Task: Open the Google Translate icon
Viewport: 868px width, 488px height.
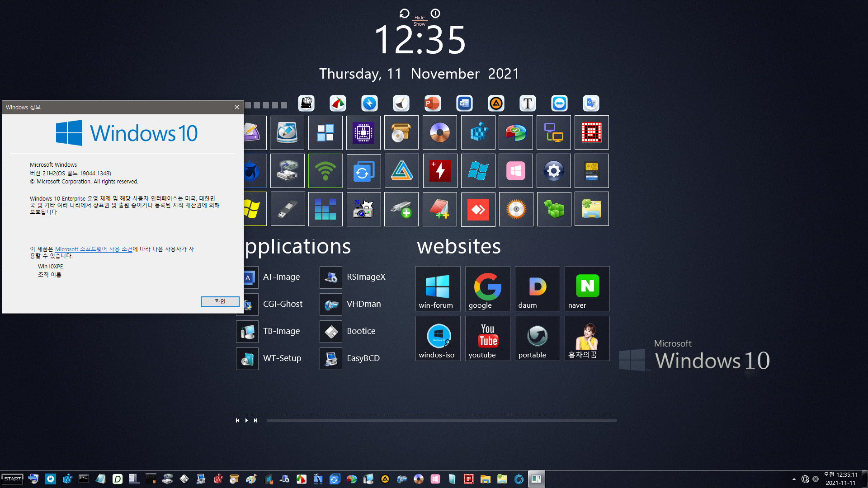Action: click(591, 103)
